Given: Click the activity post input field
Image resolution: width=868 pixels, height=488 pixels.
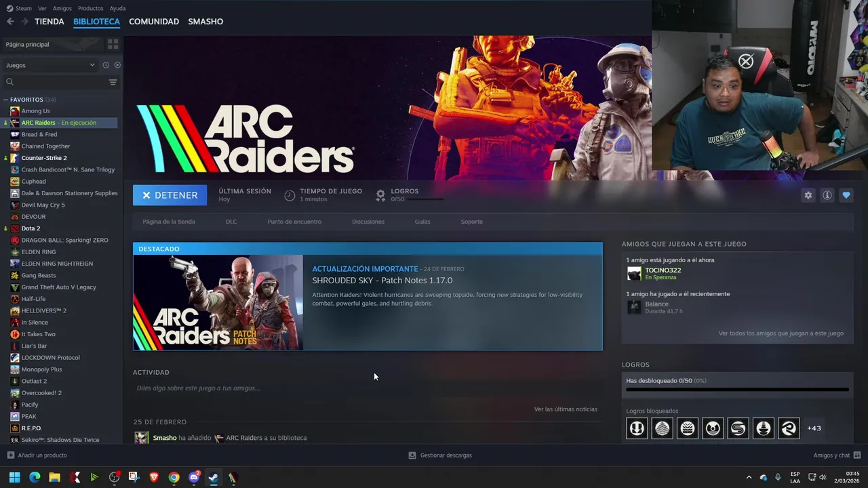Looking at the screenshot, I should coord(366,388).
